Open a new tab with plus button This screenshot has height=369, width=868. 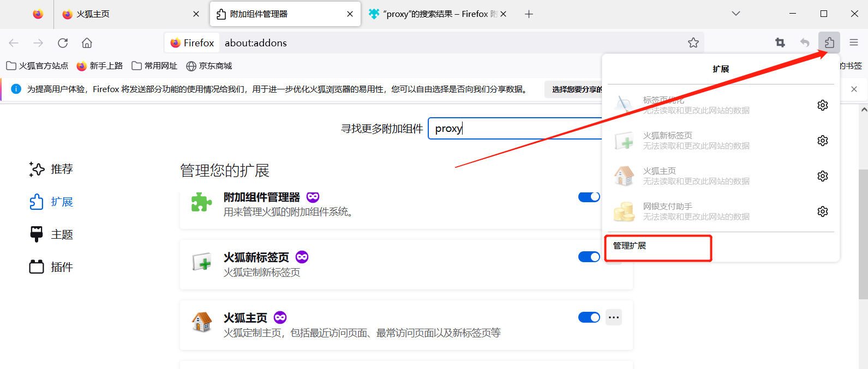tap(529, 14)
